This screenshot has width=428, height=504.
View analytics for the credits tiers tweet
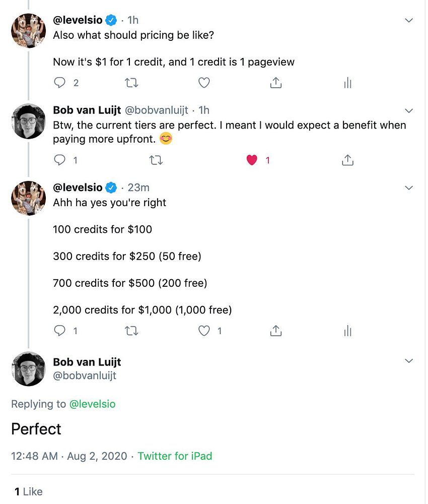pyautogui.click(x=347, y=331)
